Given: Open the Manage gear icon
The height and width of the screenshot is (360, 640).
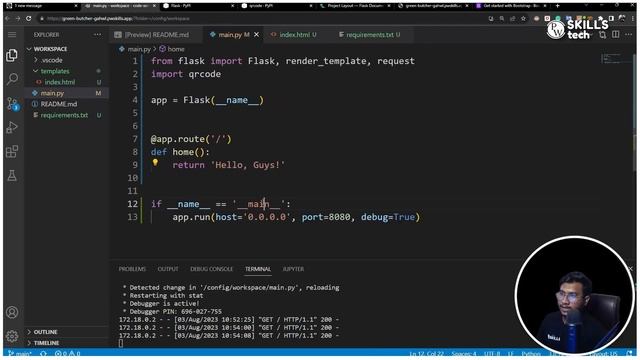Looking at the screenshot, I should click(x=12, y=336).
